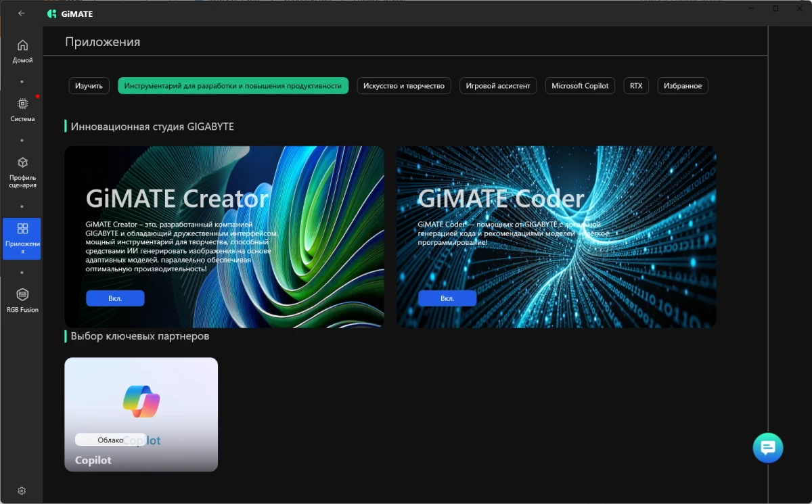Click the Облако label on Copilot
Viewport: 812px width, 504px height.
(110, 440)
